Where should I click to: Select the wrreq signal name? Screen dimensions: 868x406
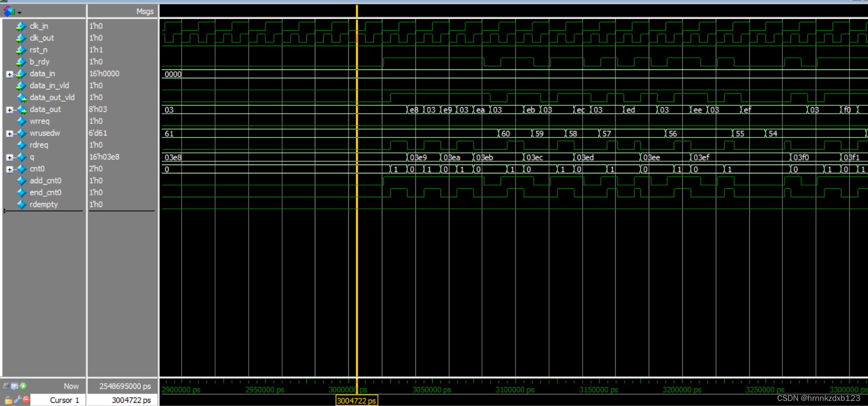click(40, 121)
